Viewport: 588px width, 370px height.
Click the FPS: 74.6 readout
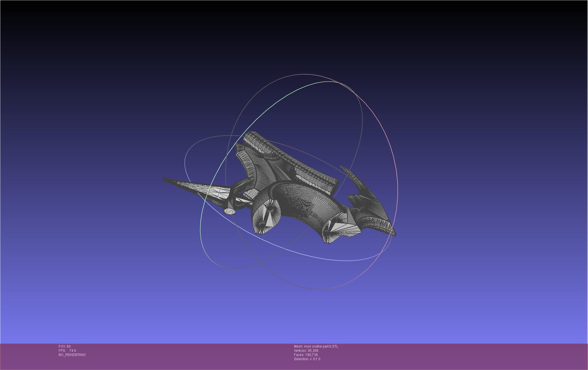[67, 351]
